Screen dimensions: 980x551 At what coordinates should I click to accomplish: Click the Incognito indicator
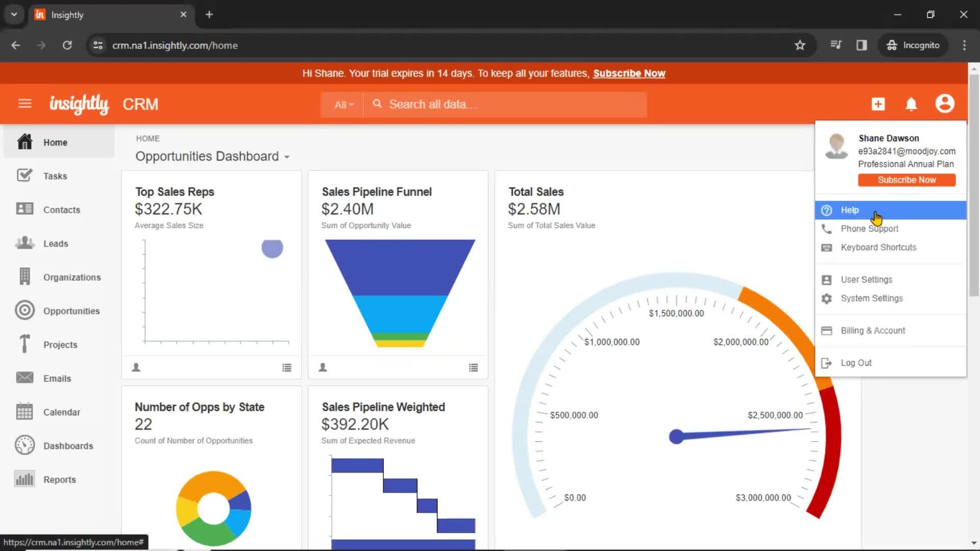[913, 45]
